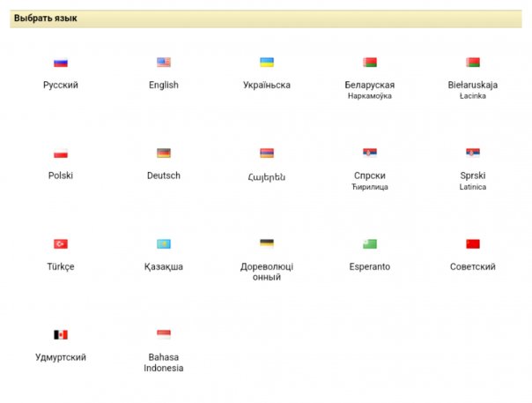Switch to Polski language
Image resolution: width=532 pixels, height=403 pixels.
click(x=61, y=175)
